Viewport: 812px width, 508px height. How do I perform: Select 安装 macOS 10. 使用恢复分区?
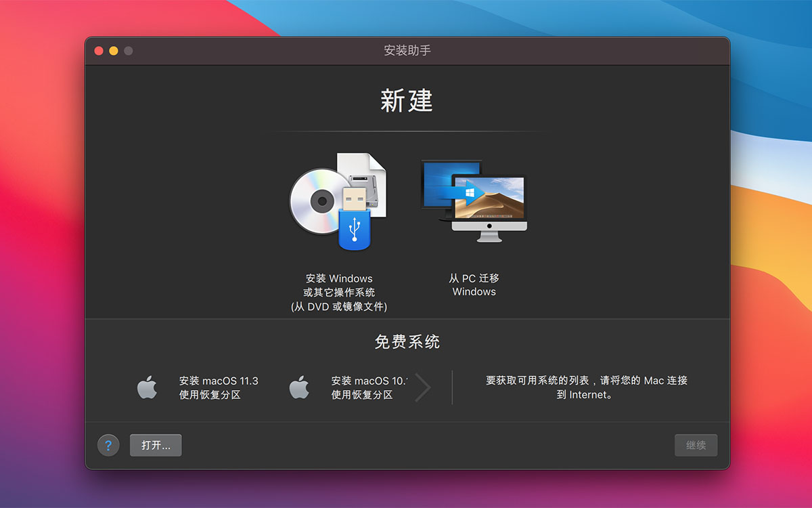[369, 387]
